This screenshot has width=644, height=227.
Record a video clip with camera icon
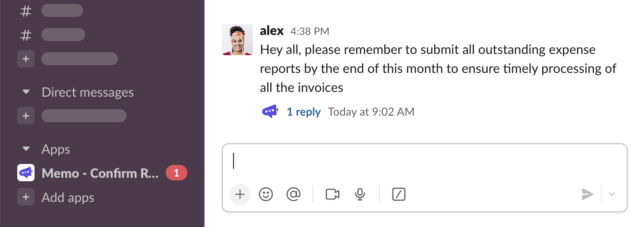332,195
